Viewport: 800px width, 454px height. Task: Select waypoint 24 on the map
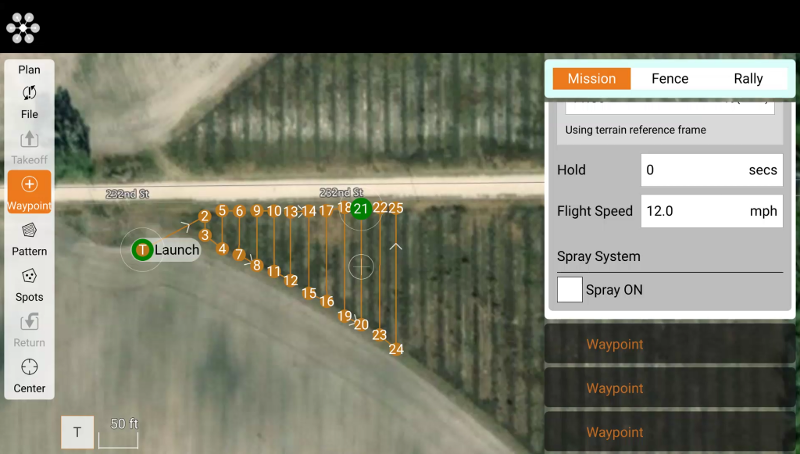[396, 349]
